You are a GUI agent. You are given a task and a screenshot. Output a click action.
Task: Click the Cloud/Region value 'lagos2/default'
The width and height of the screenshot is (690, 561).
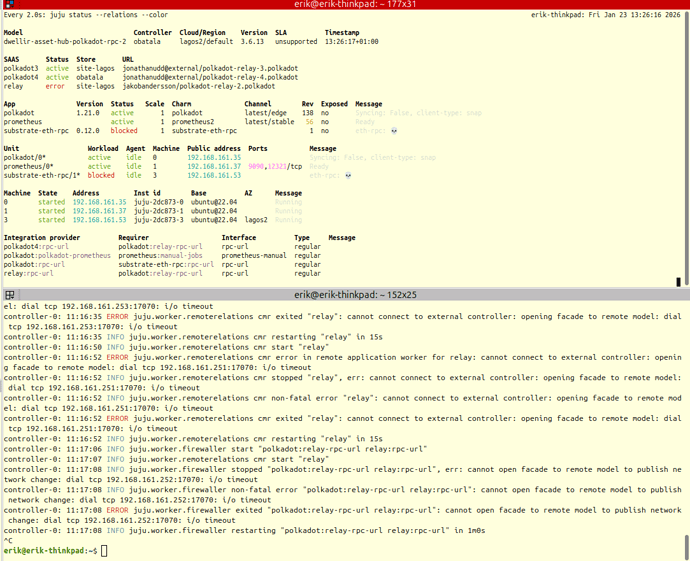(206, 42)
